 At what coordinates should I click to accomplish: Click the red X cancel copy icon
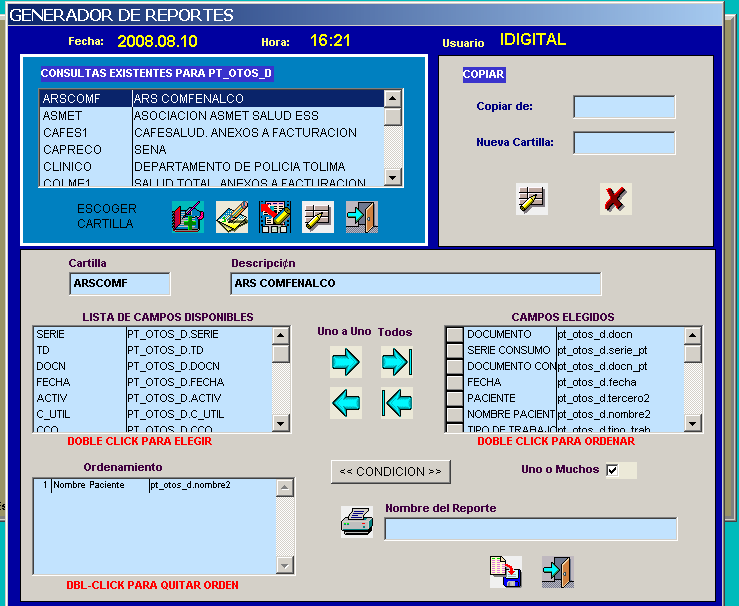tap(616, 199)
